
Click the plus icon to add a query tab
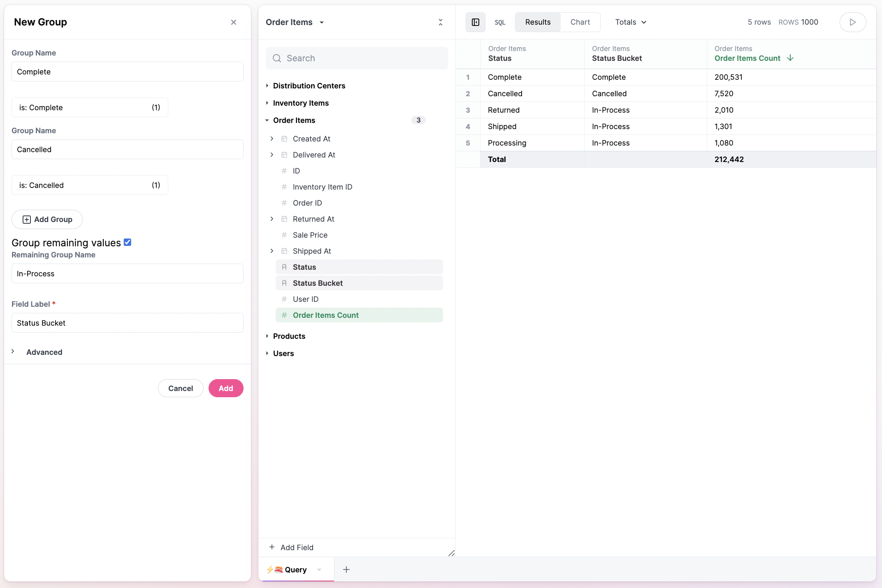346,569
